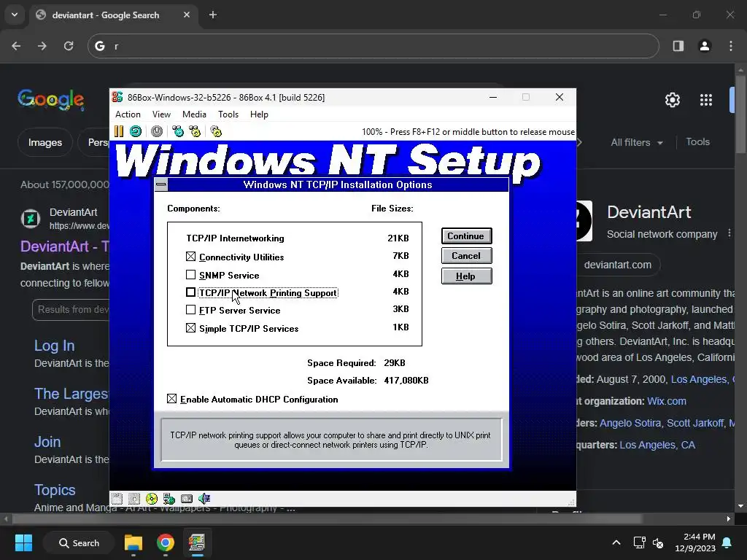This screenshot has width=747, height=560.
Task: Open the Tools menu in 86Box
Action: (x=228, y=114)
